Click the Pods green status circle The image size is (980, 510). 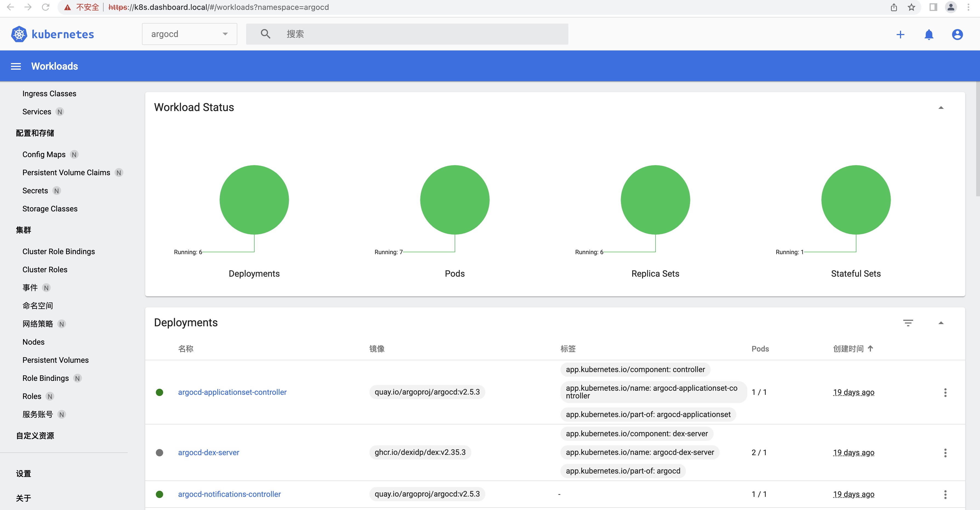pyautogui.click(x=455, y=200)
